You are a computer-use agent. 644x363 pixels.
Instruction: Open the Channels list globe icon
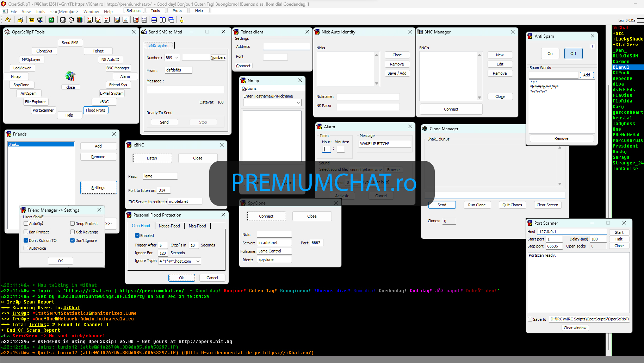pos(40,20)
